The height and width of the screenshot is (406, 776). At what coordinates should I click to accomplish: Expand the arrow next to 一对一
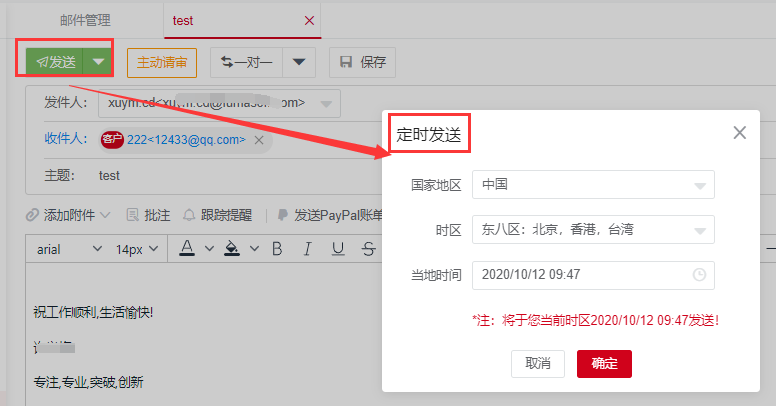(x=299, y=62)
